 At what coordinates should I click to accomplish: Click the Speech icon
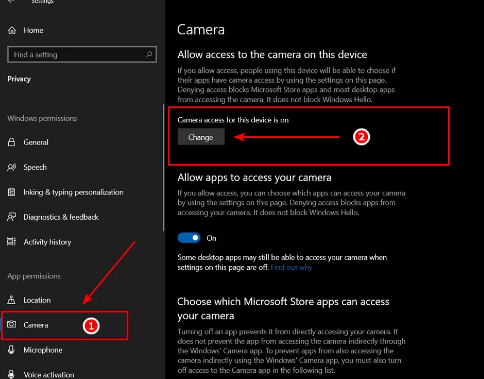(12, 167)
